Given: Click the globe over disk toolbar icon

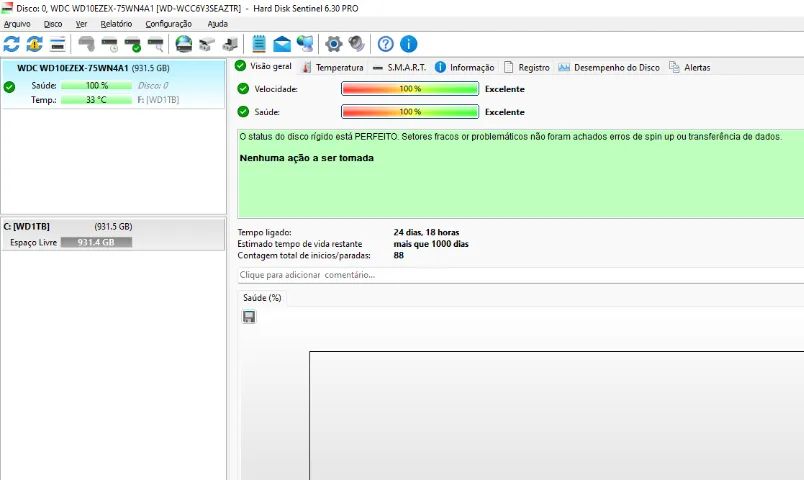Looking at the screenshot, I should (184, 44).
